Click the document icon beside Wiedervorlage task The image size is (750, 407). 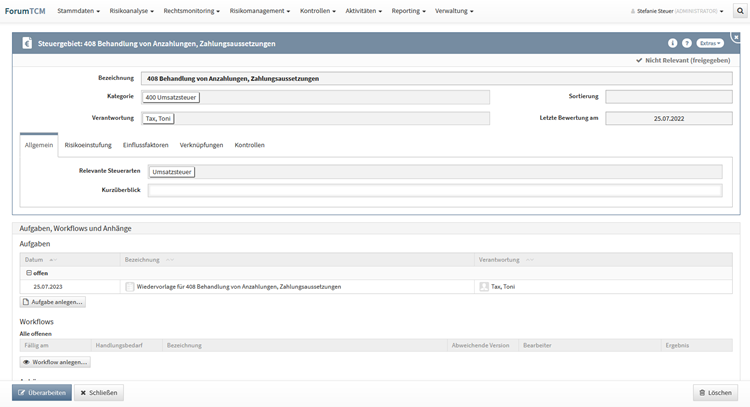tap(130, 287)
